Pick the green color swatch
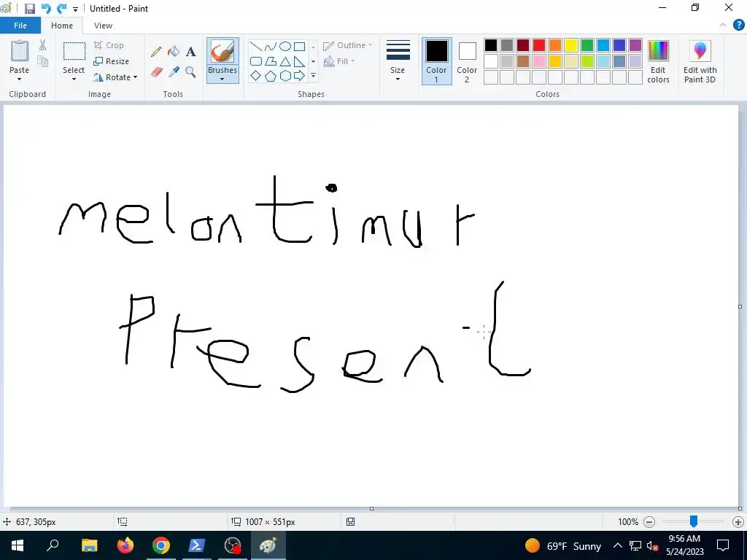Viewport: 747px width, 560px height. click(x=587, y=45)
